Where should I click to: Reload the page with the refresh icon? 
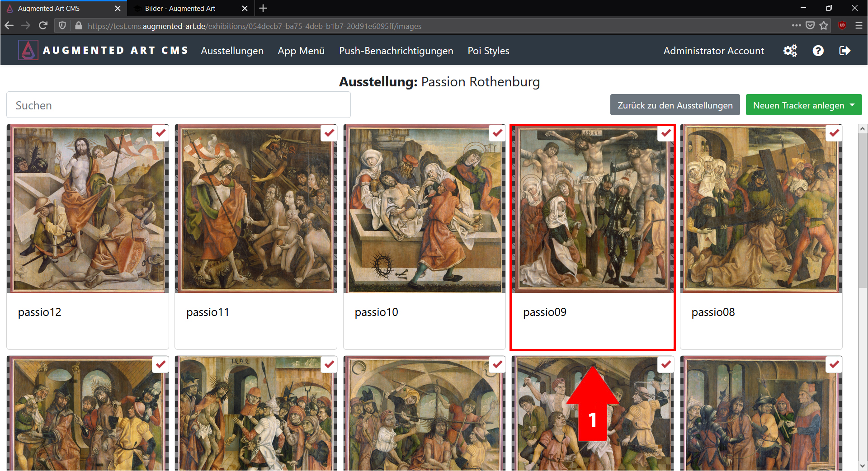[43, 26]
